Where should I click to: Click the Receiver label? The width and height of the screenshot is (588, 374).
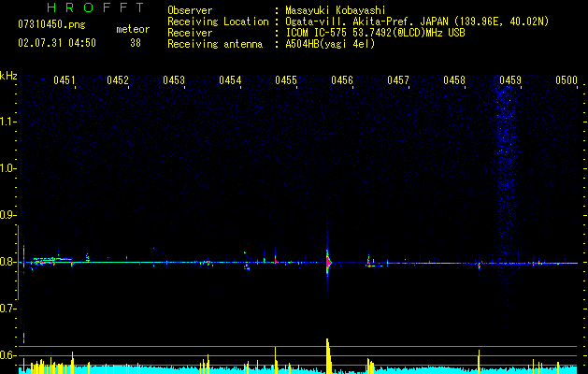coord(190,33)
